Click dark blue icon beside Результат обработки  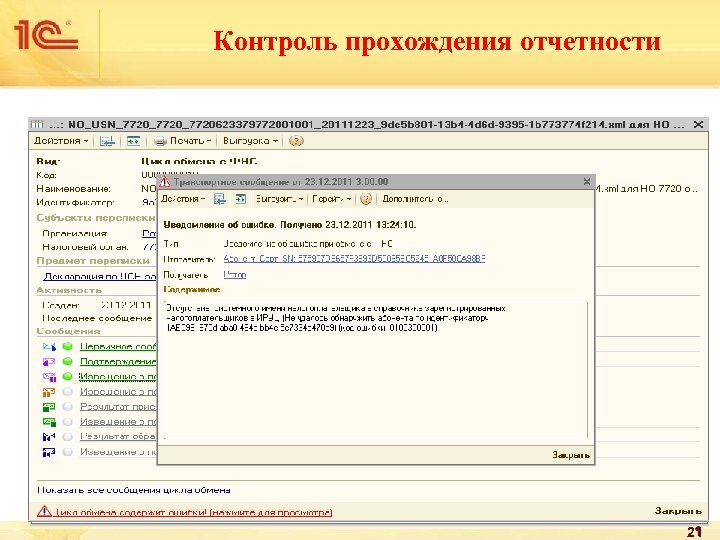click(x=49, y=436)
